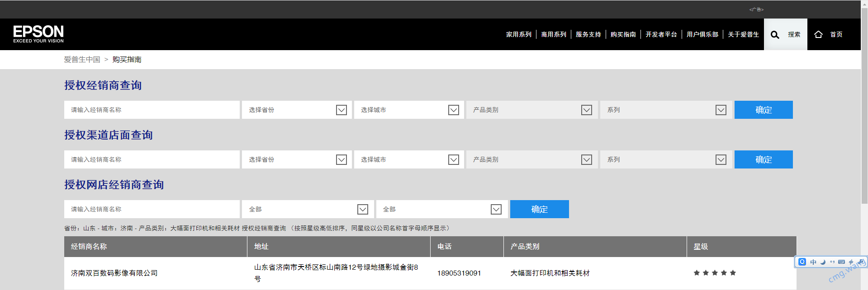Expand 选择省份 dropdown under 授权经销商查询
This screenshot has height=290, width=868.
342,110
